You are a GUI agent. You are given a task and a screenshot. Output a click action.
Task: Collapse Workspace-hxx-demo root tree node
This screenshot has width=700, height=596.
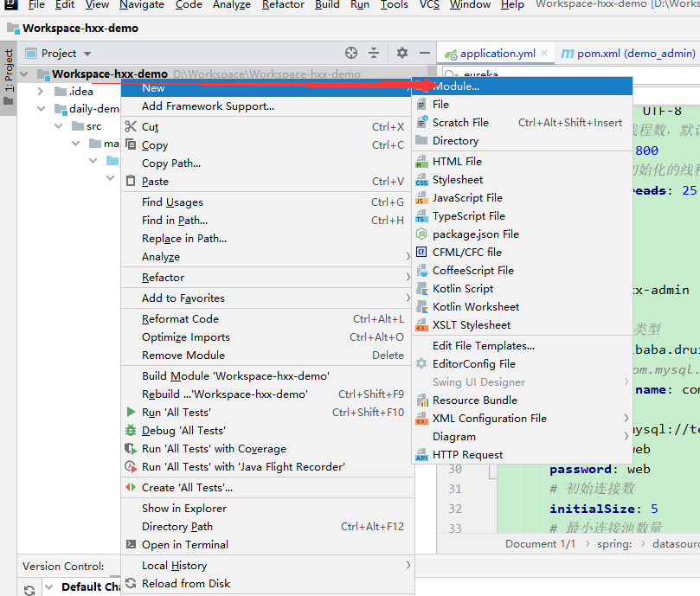point(24,74)
